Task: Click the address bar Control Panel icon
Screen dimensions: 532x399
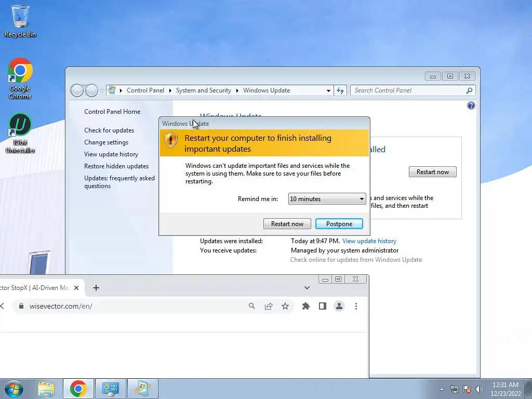Action: pyautogui.click(x=112, y=90)
